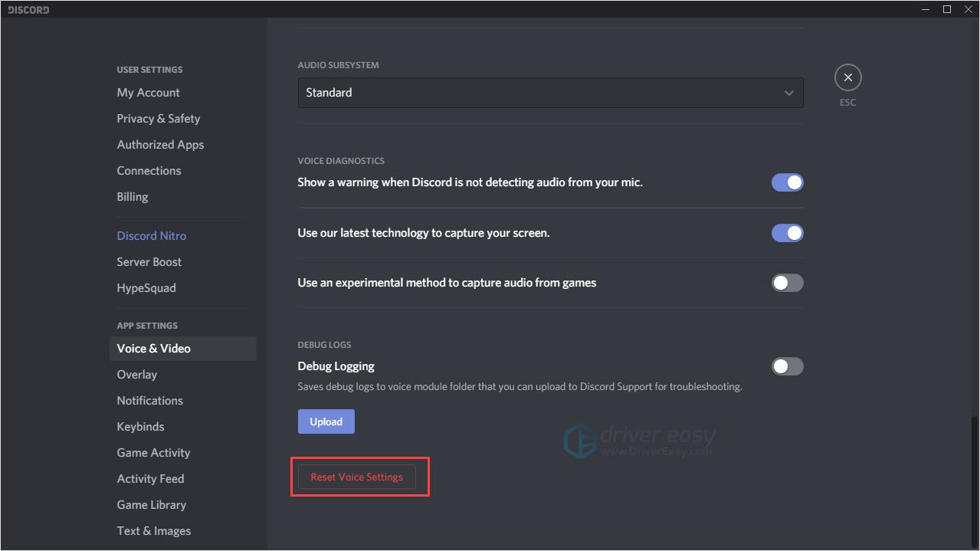Click the 'Debug Logging' label text

[x=336, y=366]
